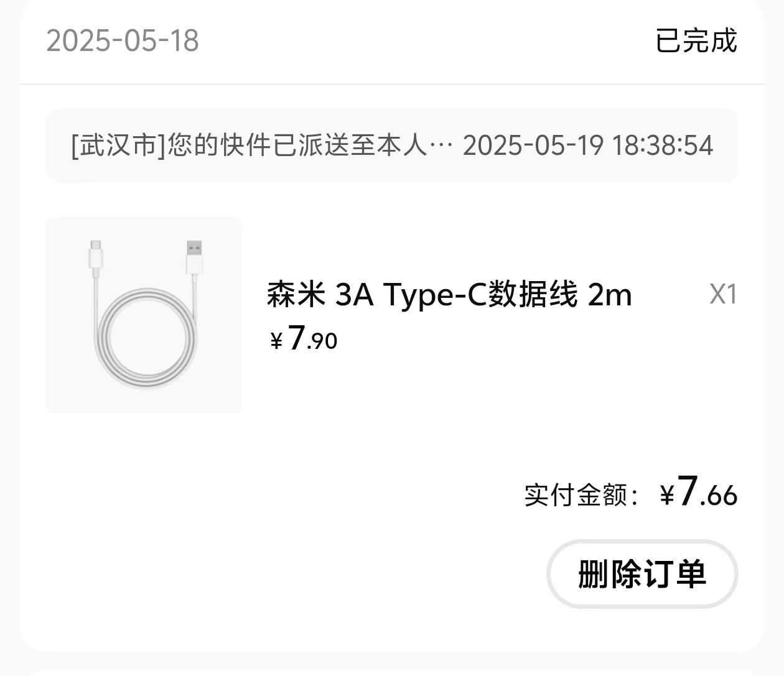
Task: Click the USB-A plug in the product image
Action: (x=195, y=257)
